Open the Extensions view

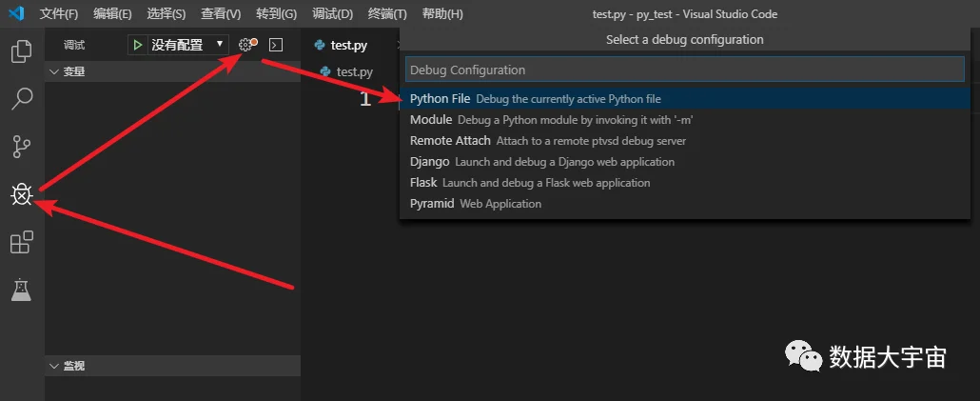22,243
